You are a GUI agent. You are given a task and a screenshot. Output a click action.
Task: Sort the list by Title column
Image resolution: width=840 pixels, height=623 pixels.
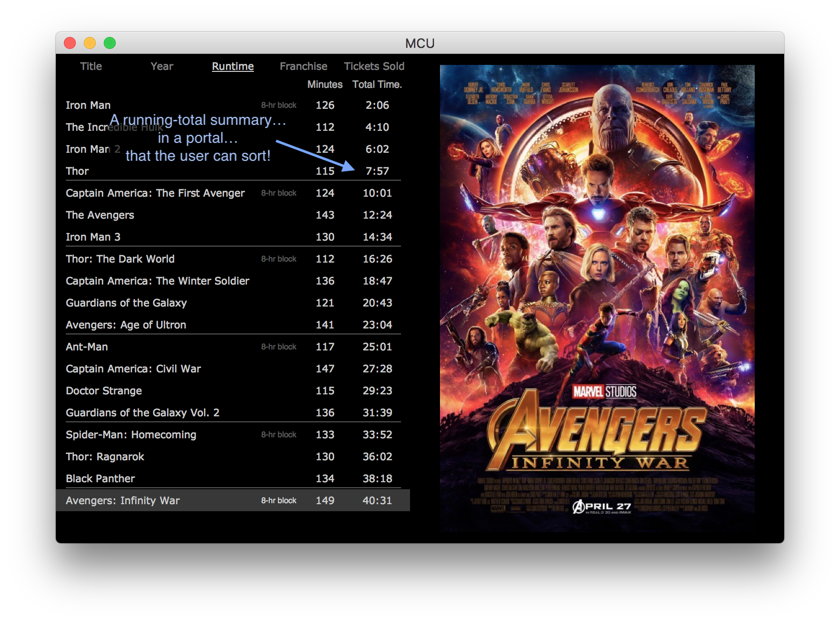point(91,66)
